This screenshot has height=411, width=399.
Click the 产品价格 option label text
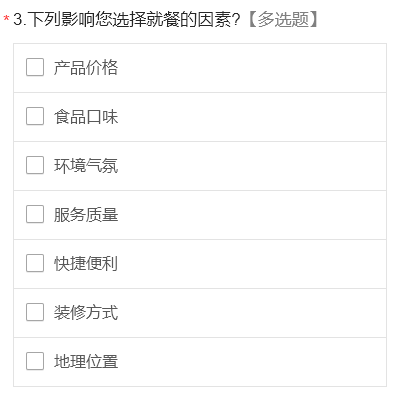point(86,68)
